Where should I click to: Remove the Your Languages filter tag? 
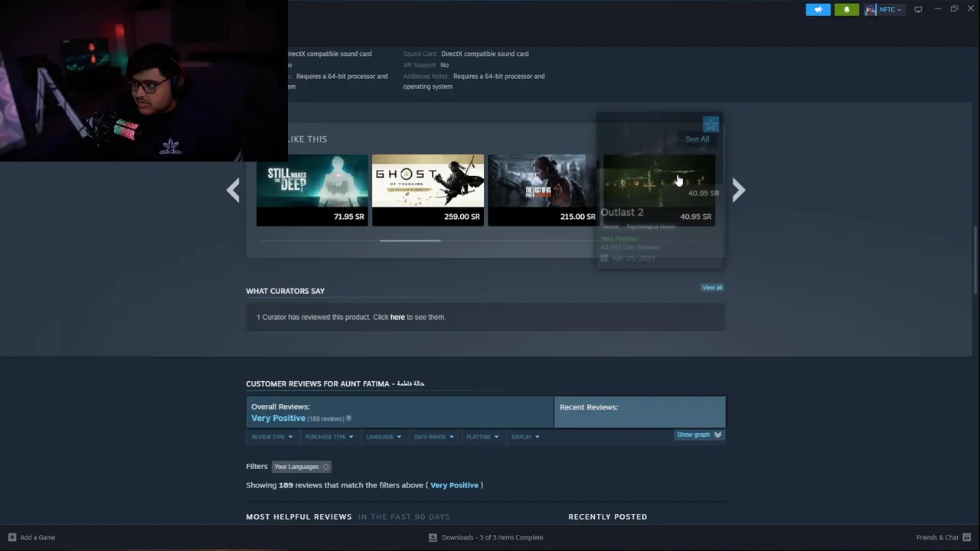click(325, 467)
